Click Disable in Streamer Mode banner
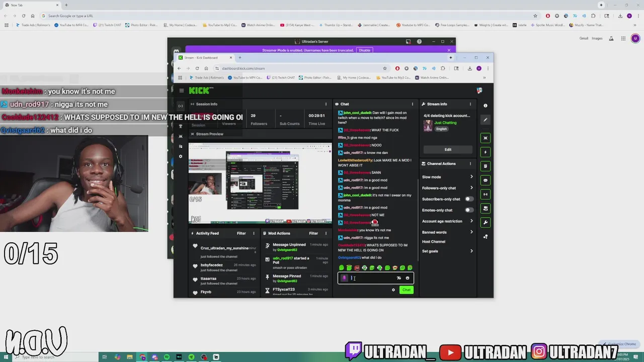 click(364, 50)
